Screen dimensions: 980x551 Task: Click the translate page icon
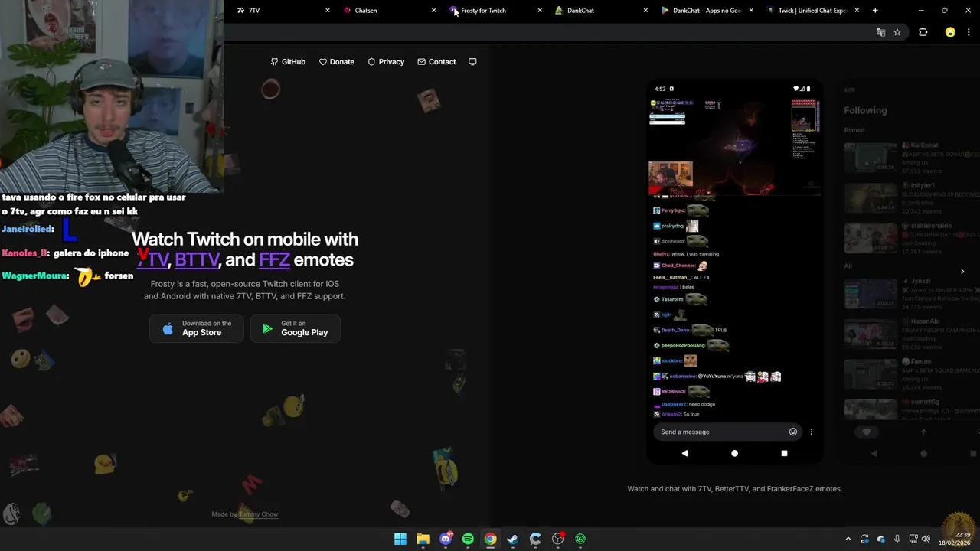tap(880, 32)
